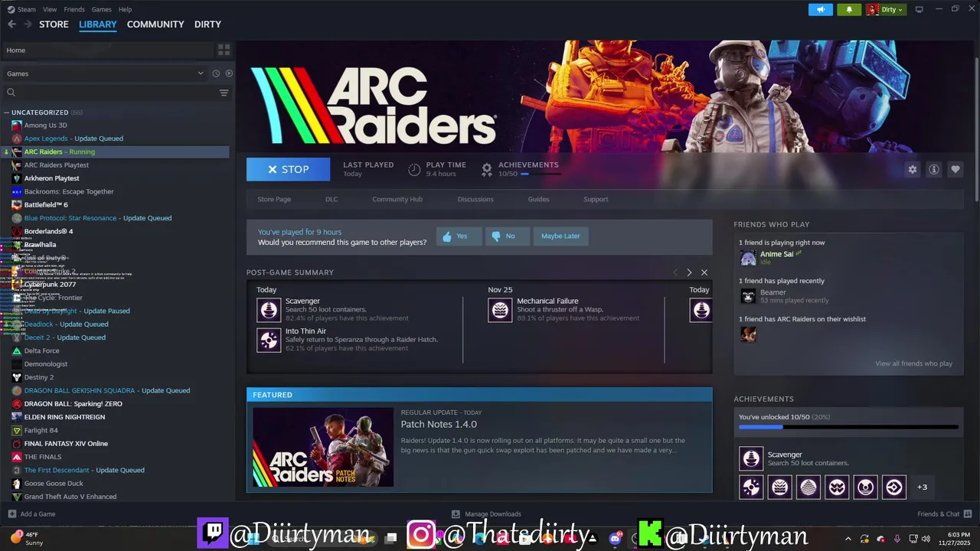
Task: Go to previous post-game summary page
Action: pos(675,272)
